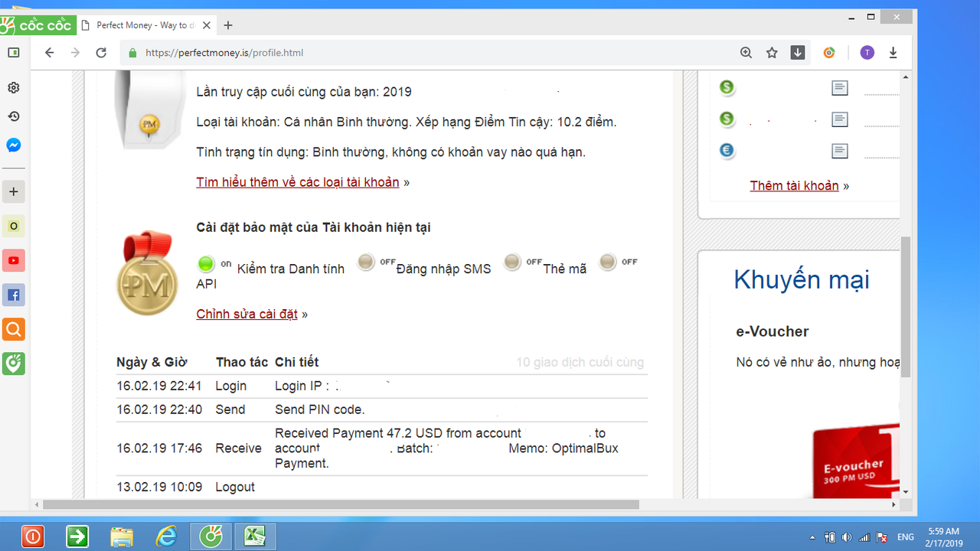Go back to the previous page
980x551 pixels.
tap(50, 53)
